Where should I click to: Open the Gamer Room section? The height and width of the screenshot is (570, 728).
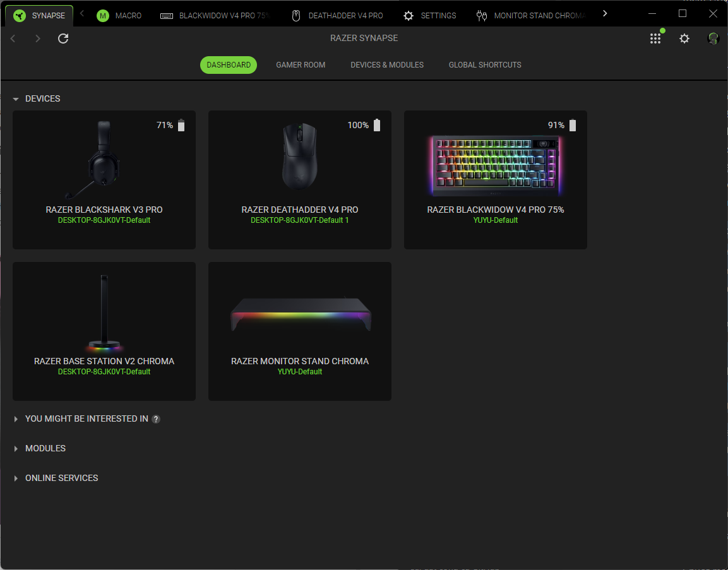[x=301, y=65]
